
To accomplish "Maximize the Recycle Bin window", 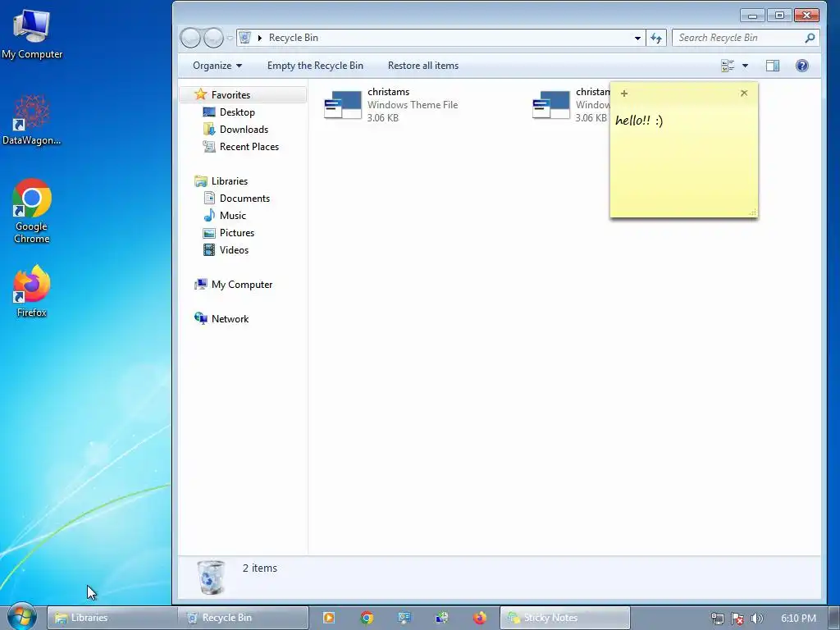I will (779, 15).
